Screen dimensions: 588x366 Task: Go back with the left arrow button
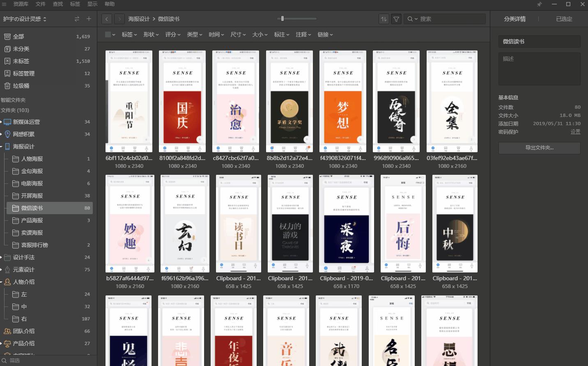(106, 19)
